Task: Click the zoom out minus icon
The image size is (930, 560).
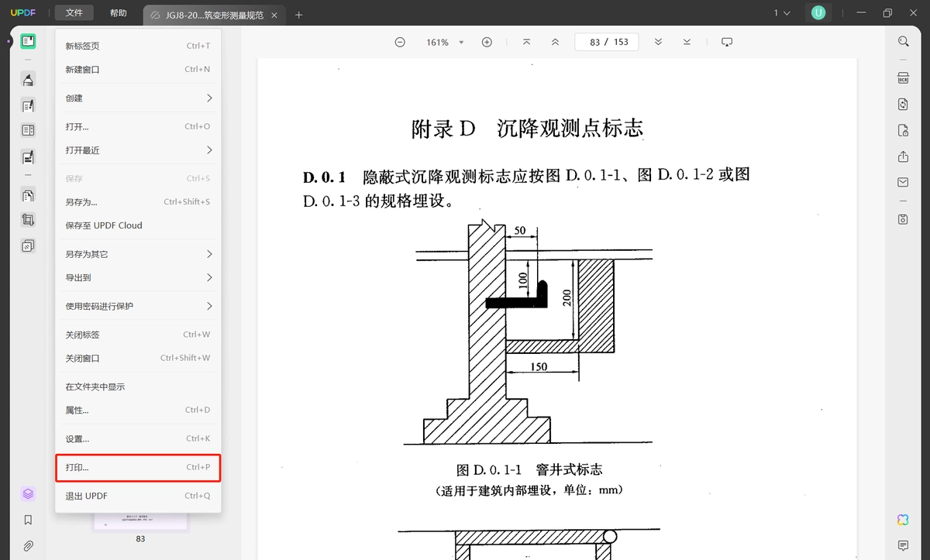Action: click(x=400, y=42)
